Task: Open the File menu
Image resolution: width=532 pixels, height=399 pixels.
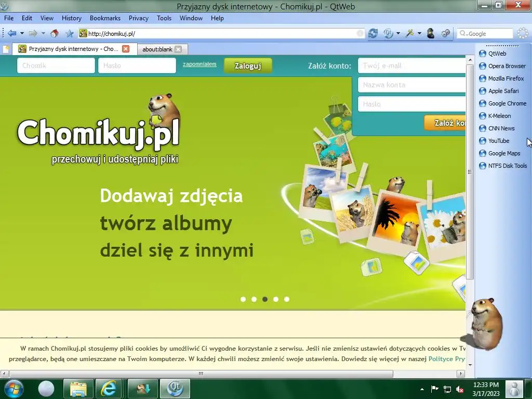Action: point(9,18)
